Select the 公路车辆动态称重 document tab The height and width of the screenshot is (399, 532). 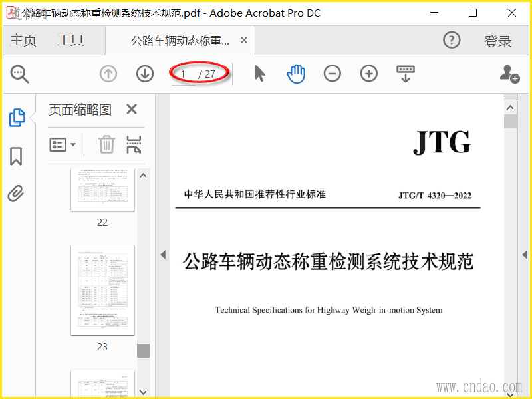tap(180, 41)
